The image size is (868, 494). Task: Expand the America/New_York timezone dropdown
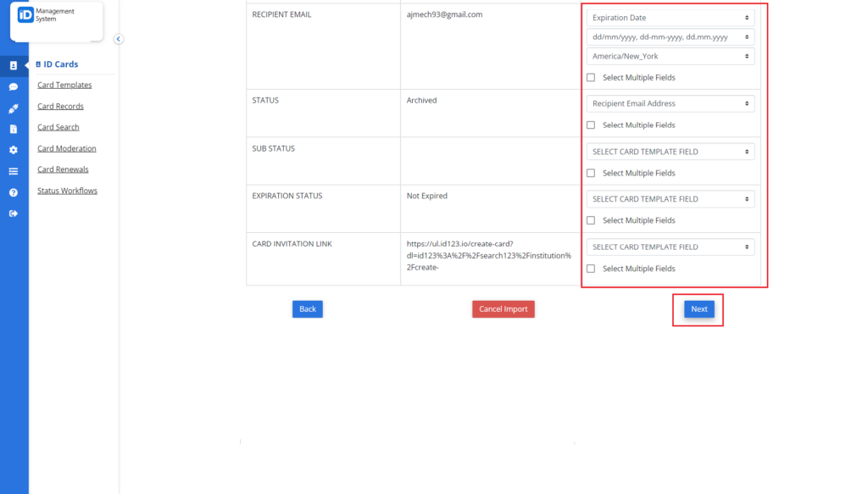(x=670, y=56)
